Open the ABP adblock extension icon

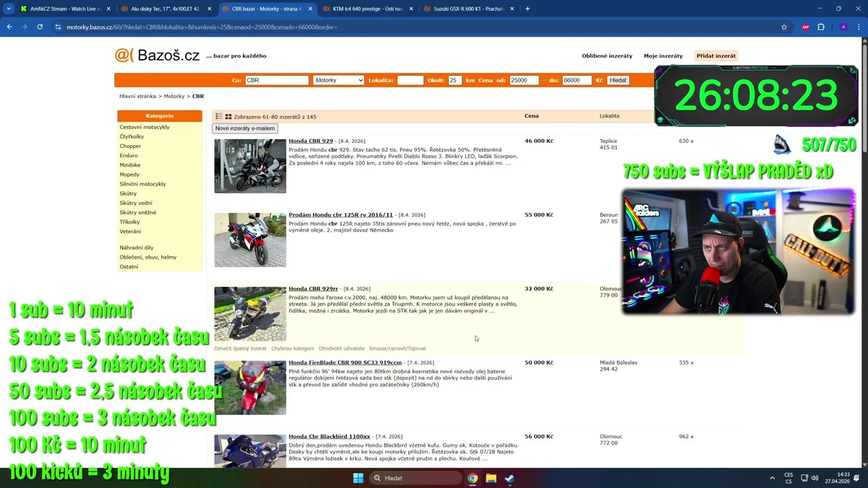click(x=806, y=27)
